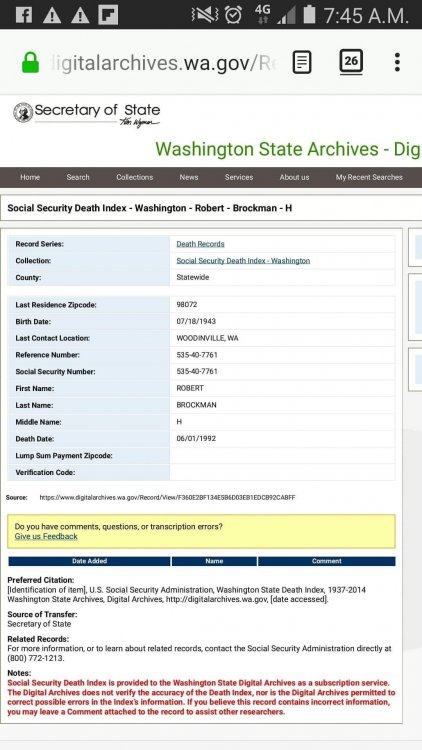Open the Home menu item
This screenshot has width=422, height=750.
(30, 177)
